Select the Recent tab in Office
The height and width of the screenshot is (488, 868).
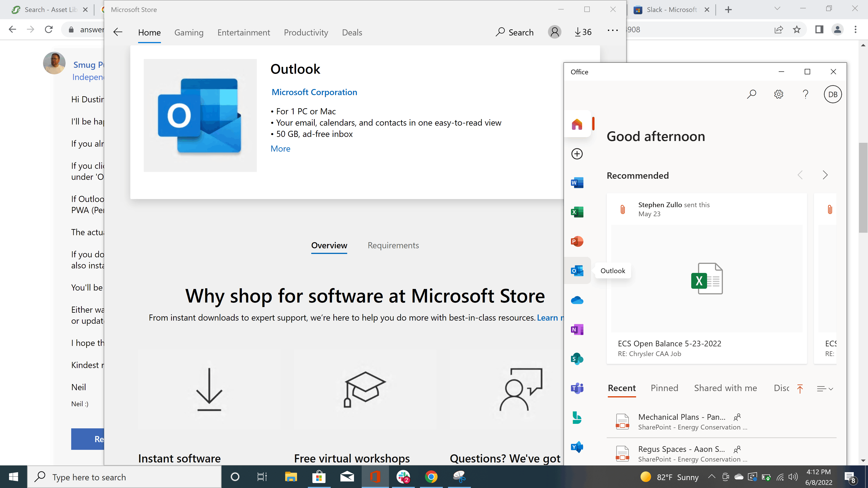(622, 388)
